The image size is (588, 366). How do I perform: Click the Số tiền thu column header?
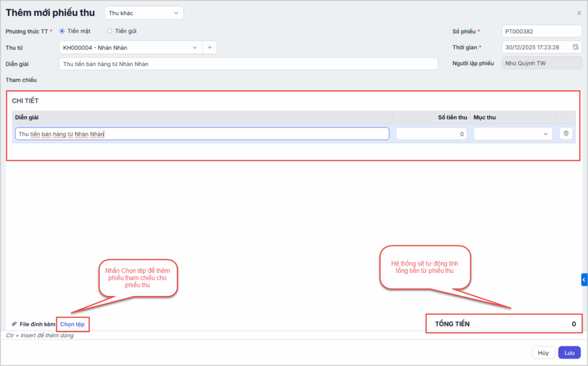[x=452, y=117]
